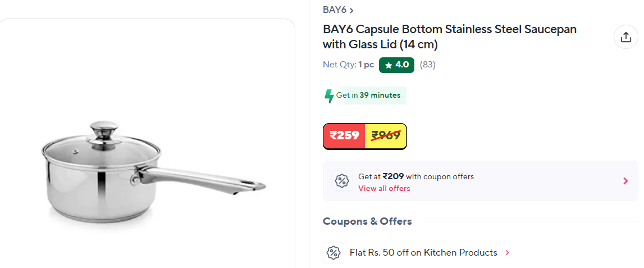
Task: Open pink arrow on coupon offer banner
Action: [625, 181]
